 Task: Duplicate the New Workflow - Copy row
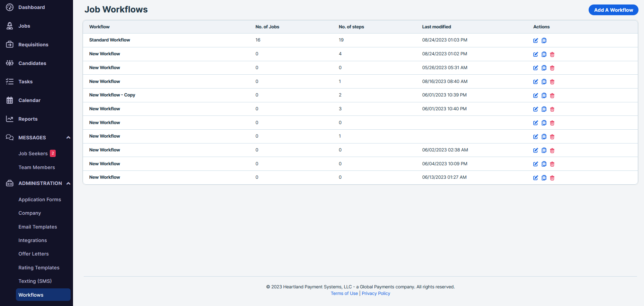(x=544, y=95)
